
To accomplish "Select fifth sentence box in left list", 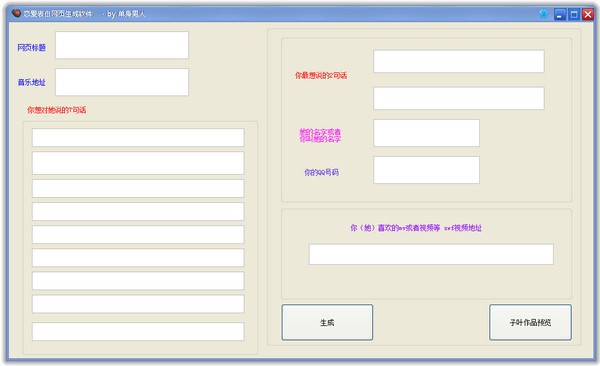I will pyautogui.click(x=138, y=234).
